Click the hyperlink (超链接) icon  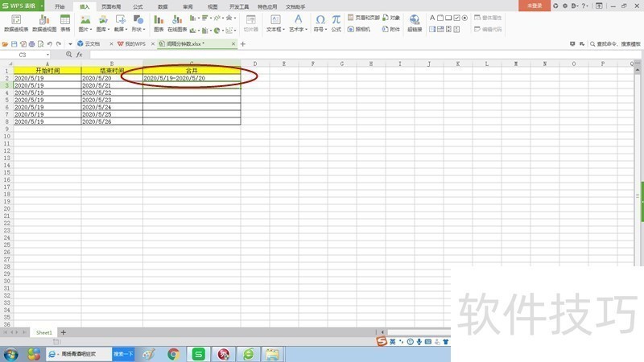tap(415, 22)
